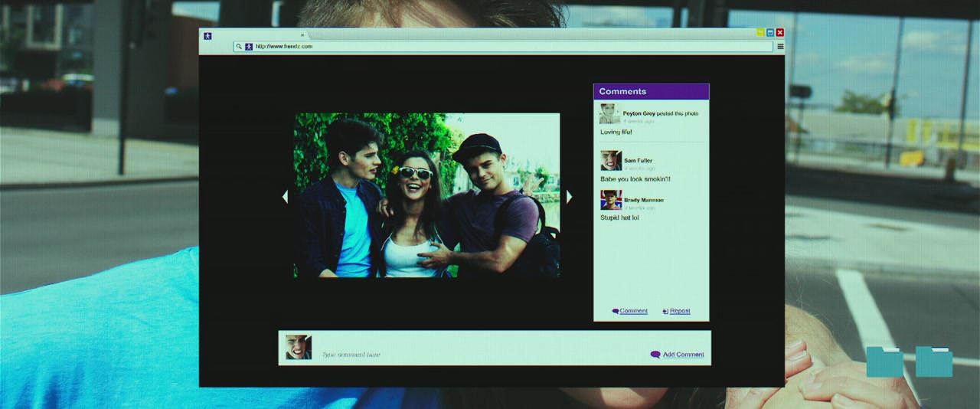Open the browser hamburger menu
This screenshot has width=980, height=409.
(x=780, y=47)
